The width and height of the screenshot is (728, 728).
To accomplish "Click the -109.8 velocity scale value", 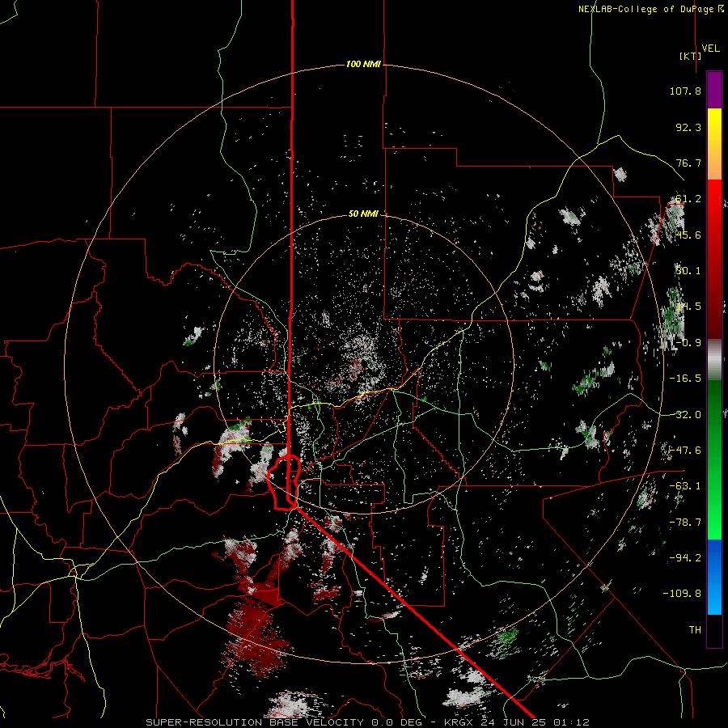I will pyautogui.click(x=682, y=594).
